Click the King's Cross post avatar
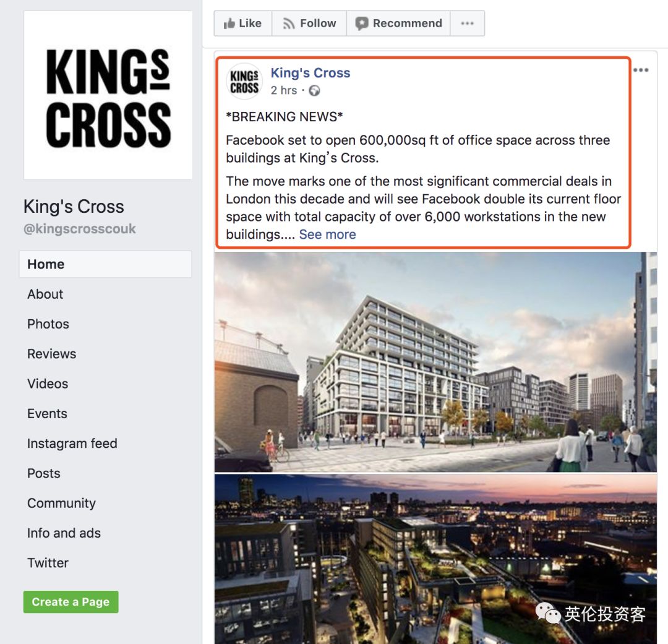Image resolution: width=668 pixels, height=644 pixels. [244, 81]
